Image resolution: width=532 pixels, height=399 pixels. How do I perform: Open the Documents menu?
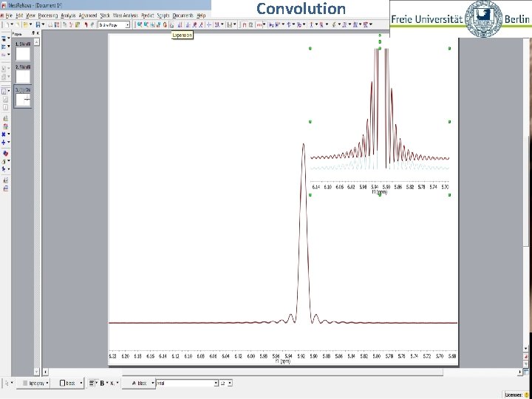click(x=183, y=16)
